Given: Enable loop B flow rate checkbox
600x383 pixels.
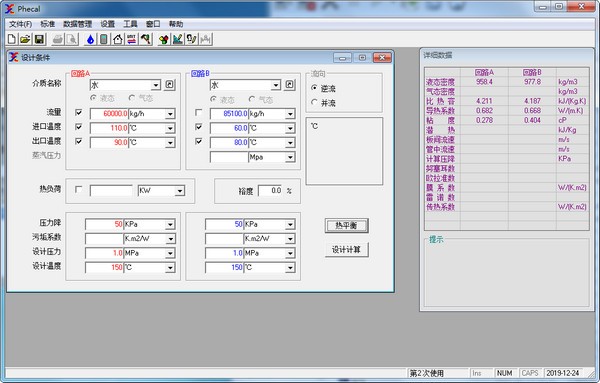Looking at the screenshot, I should 199,112.
